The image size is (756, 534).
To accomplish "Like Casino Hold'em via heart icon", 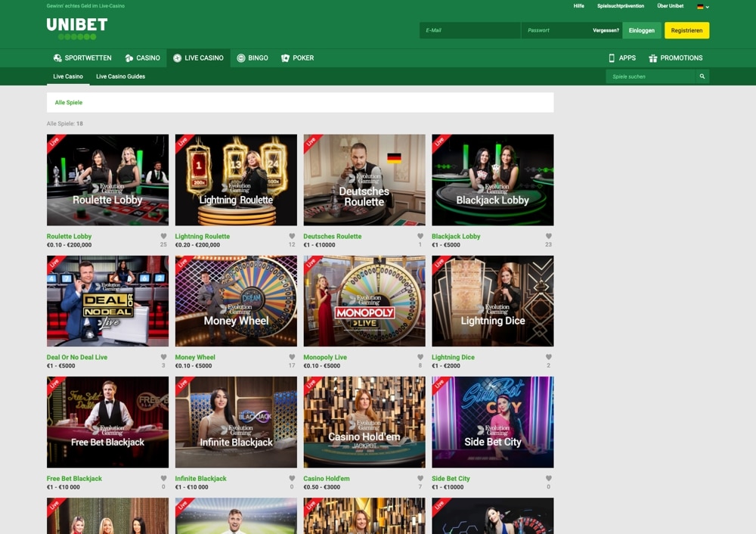I will point(420,478).
